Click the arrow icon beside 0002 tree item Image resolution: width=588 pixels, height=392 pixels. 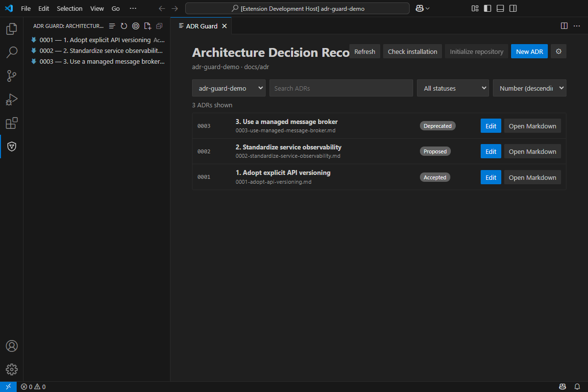(34, 50)
